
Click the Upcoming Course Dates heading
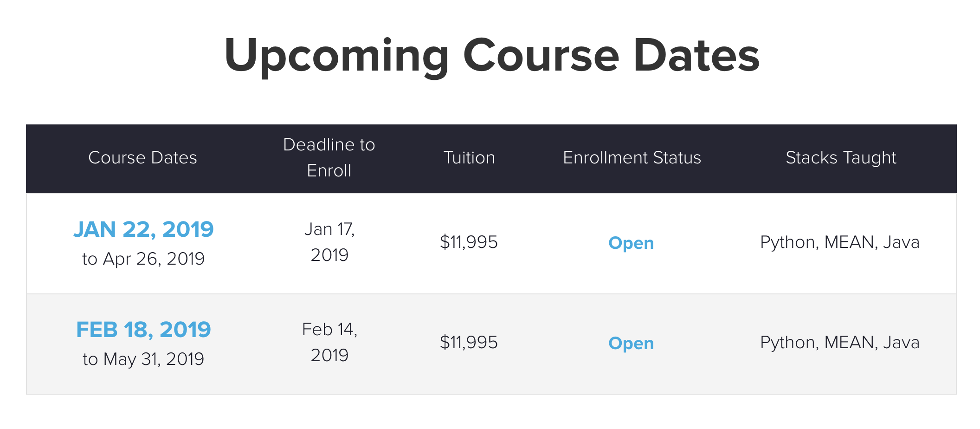point(491,56)
